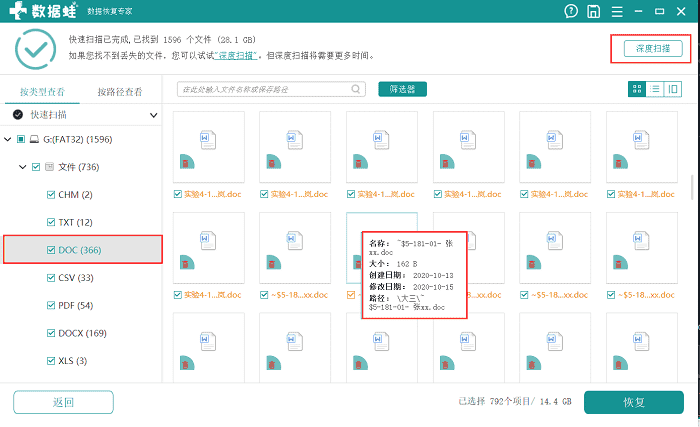Switch to grid thumbnail view
The image size is (700, 427).
(x=637, y=89)
